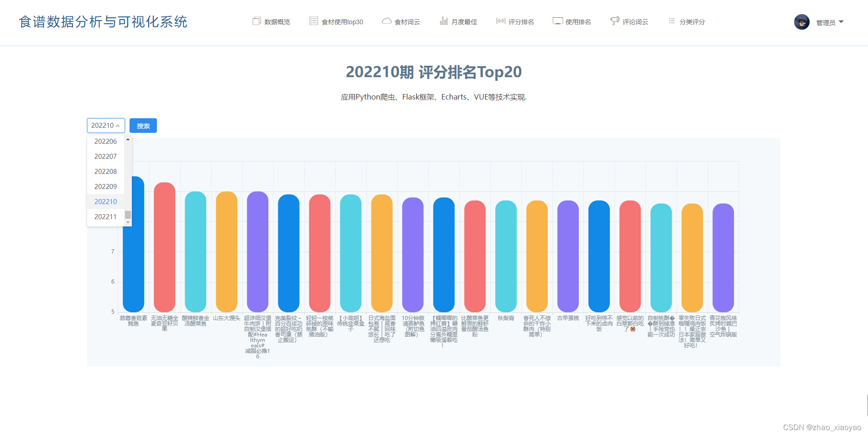Click the 山东大馒头 axis label
The height and width of the screenshot is (436, 868).
[227, 318]
